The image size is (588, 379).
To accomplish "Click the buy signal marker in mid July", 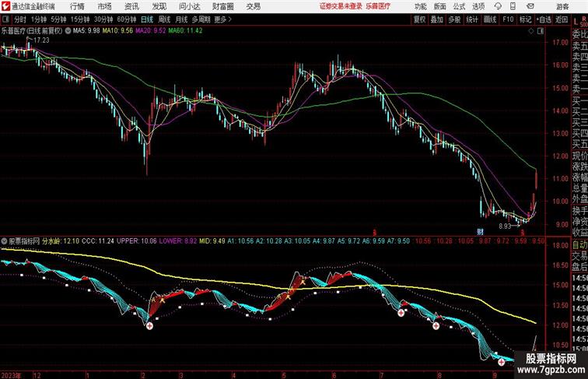I will point(401,313).
